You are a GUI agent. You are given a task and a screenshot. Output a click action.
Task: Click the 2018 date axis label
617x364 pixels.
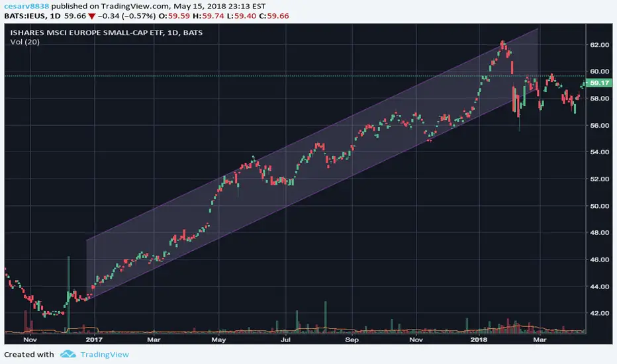(479, 340)
